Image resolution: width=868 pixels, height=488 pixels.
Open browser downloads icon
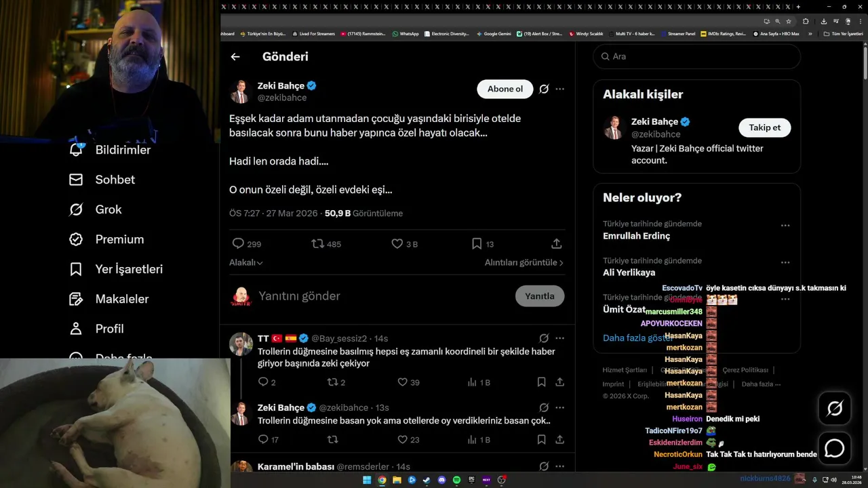pyautogui.click(x=823, y=21)
